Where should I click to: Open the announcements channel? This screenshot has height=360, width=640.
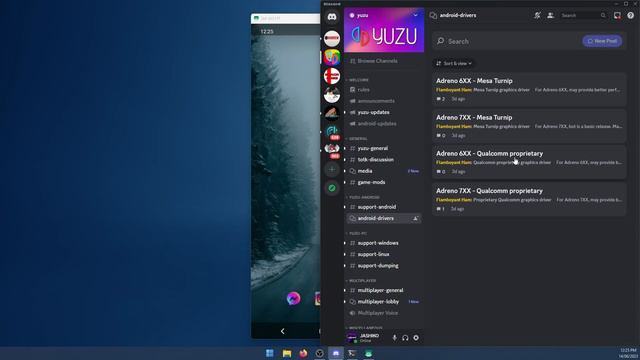[x=384, y=101]
